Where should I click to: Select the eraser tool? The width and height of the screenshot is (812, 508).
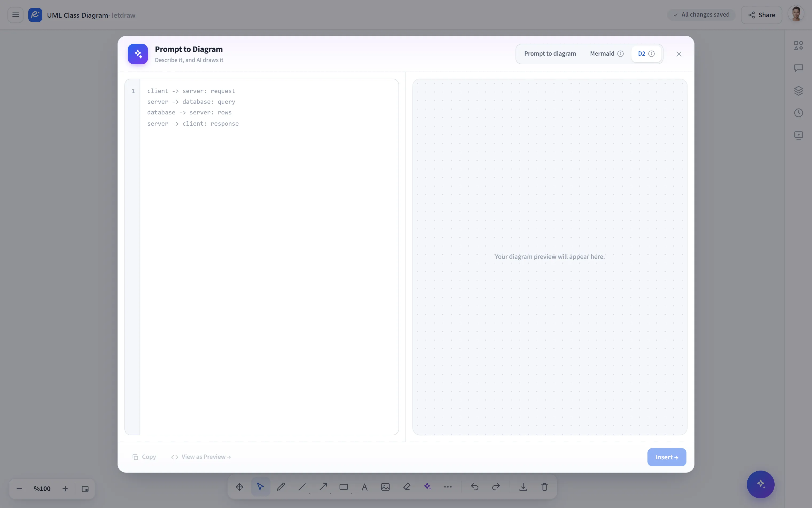[407, 487]
